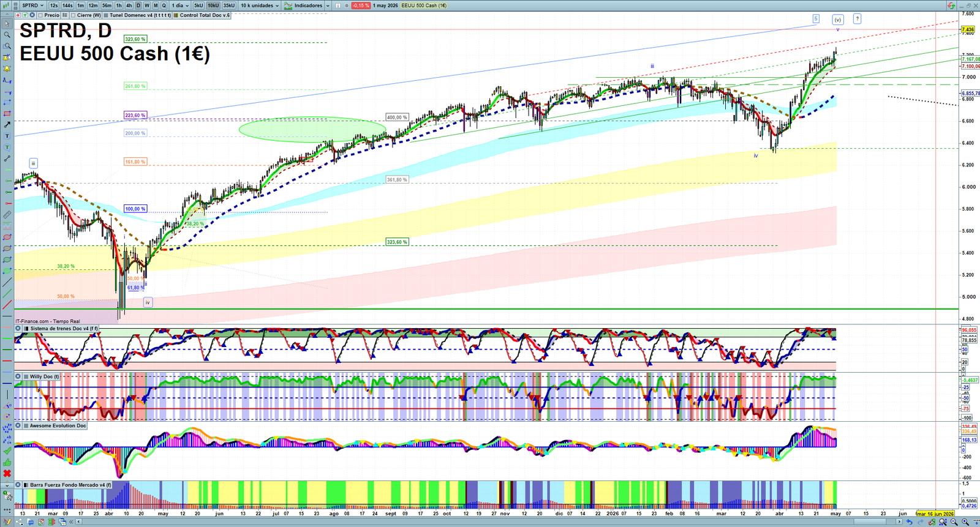The height and width of the screenshot is (527, 980).
Task: Click the bottom horizontal scrollbar
Action: [x=490, y=521]
